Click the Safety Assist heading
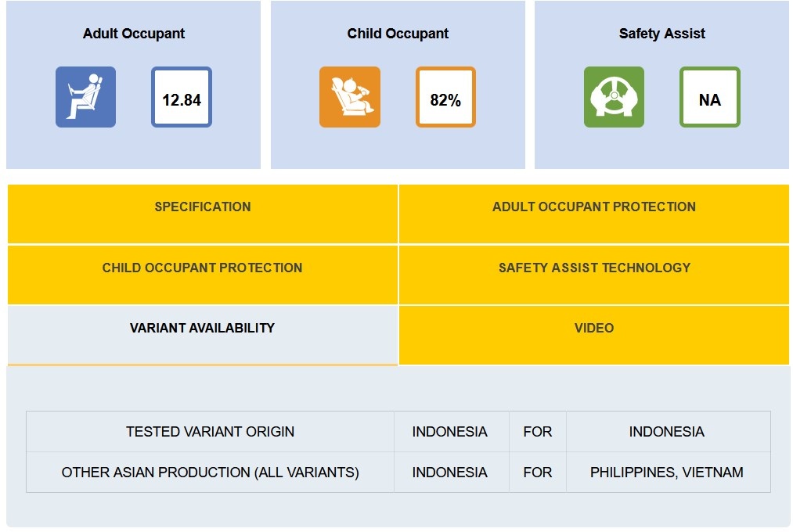The image size is (793, 532). tap(661, 34)
